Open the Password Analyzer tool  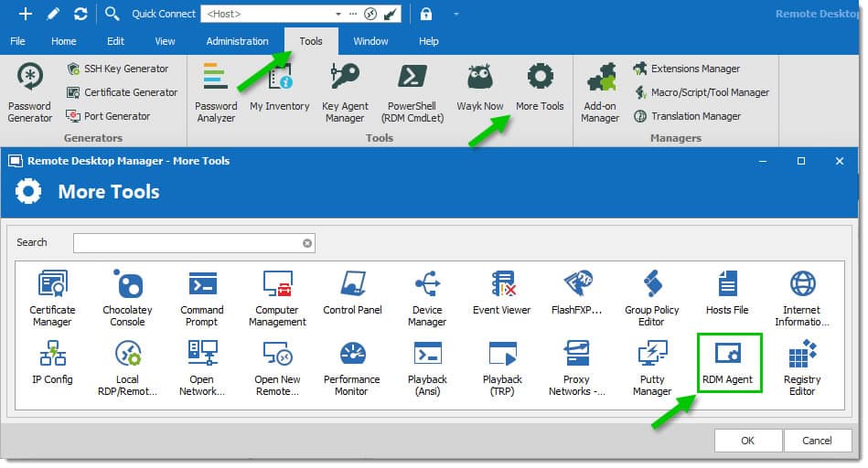(216, 93)
